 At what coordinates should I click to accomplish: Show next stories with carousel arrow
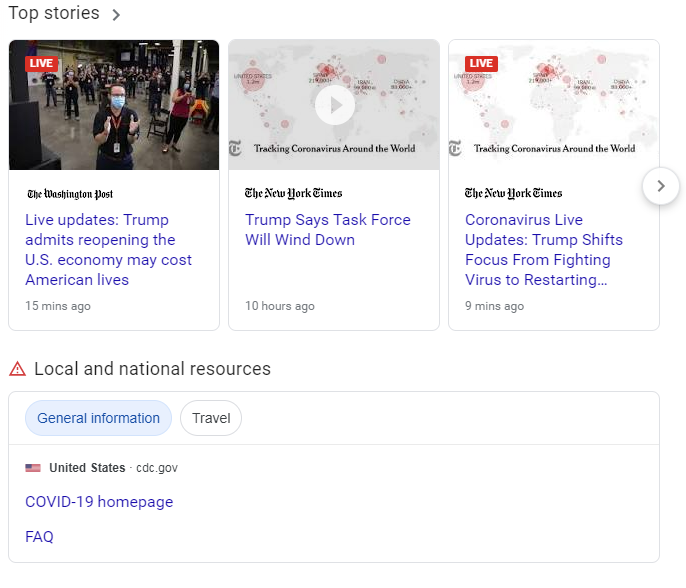tap(661, 186)
